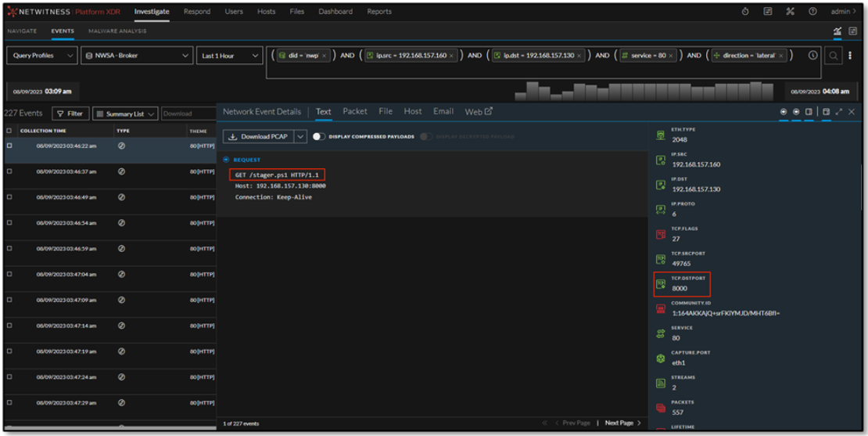Open the admin tools wrench icon
This screenshot has width=868, height=436.
point(790,12)
